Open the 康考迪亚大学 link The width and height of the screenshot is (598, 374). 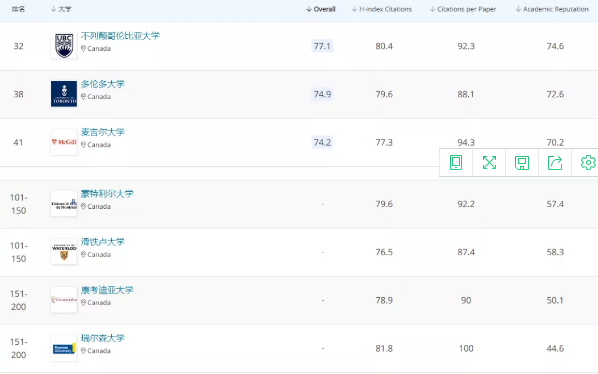click(x=107, y=290)
